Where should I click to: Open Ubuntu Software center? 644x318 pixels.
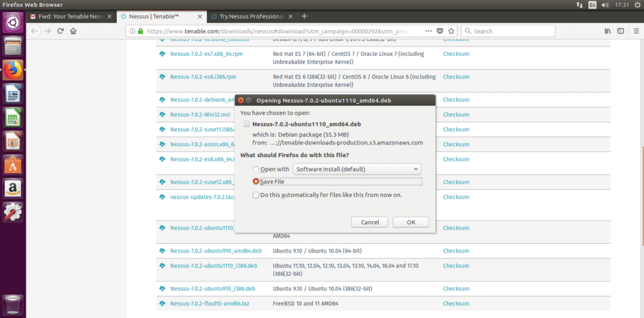point(13,165)
